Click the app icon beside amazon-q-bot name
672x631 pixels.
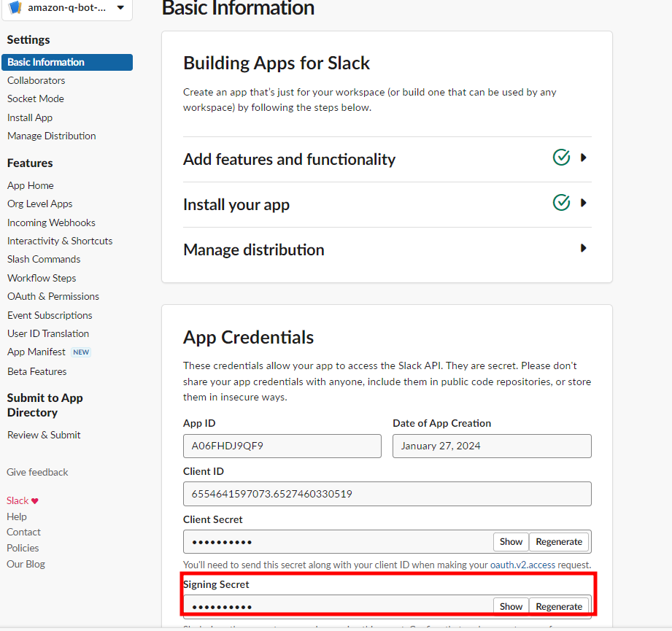15,7
